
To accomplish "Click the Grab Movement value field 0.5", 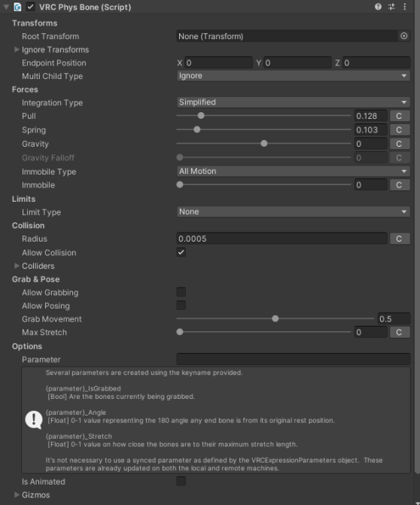I will [x=394, y=319].
